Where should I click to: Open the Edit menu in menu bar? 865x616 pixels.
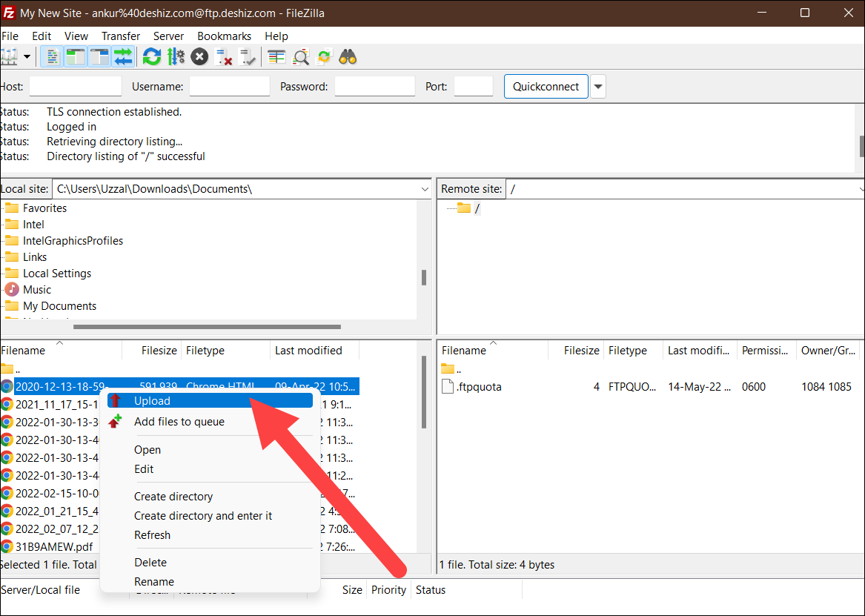(42, 36)
